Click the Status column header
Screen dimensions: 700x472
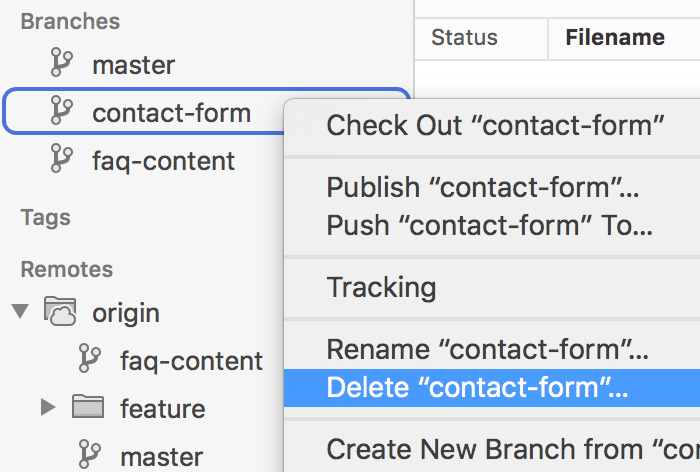pyautogui.click(x=464, y=38)
